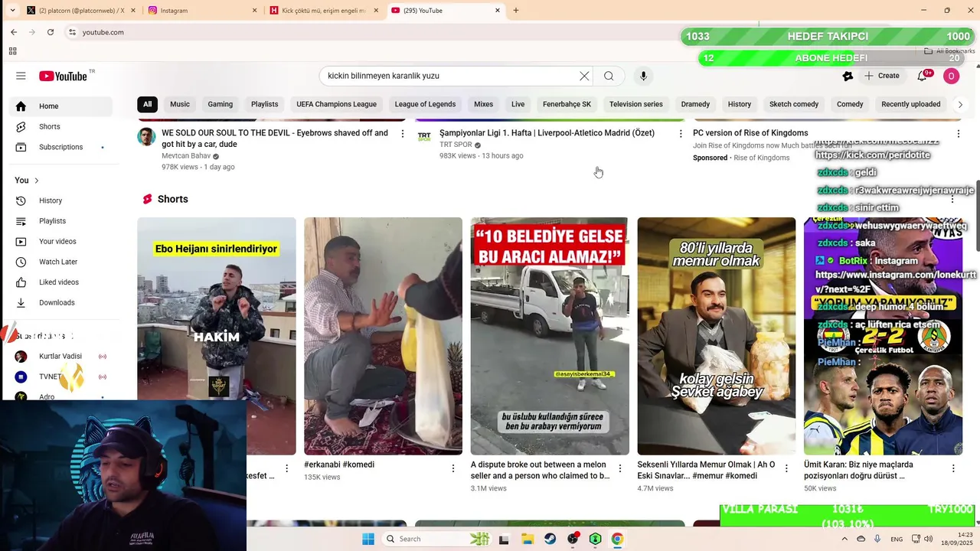Show more filter chips with right arrow

click(961, 104)
